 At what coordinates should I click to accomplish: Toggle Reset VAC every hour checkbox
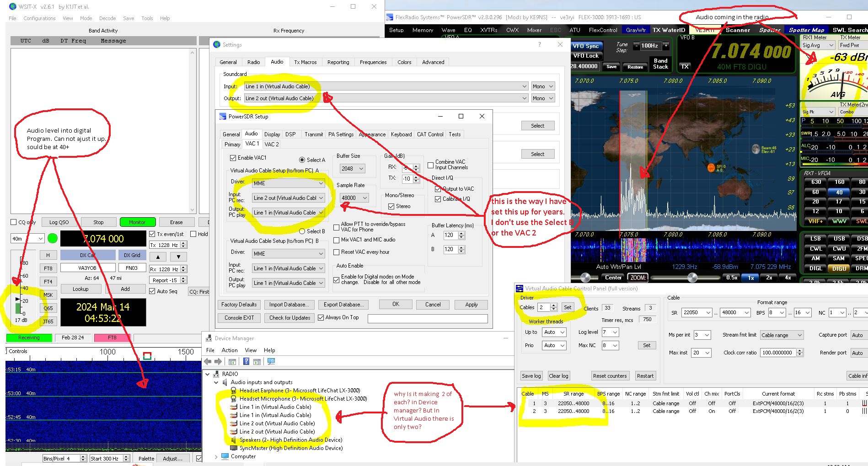336,252
